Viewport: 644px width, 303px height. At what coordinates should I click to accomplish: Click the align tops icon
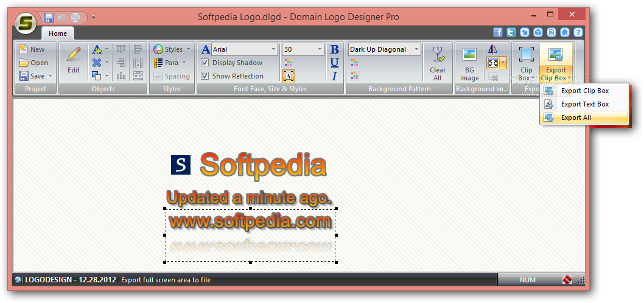(121, 50)
